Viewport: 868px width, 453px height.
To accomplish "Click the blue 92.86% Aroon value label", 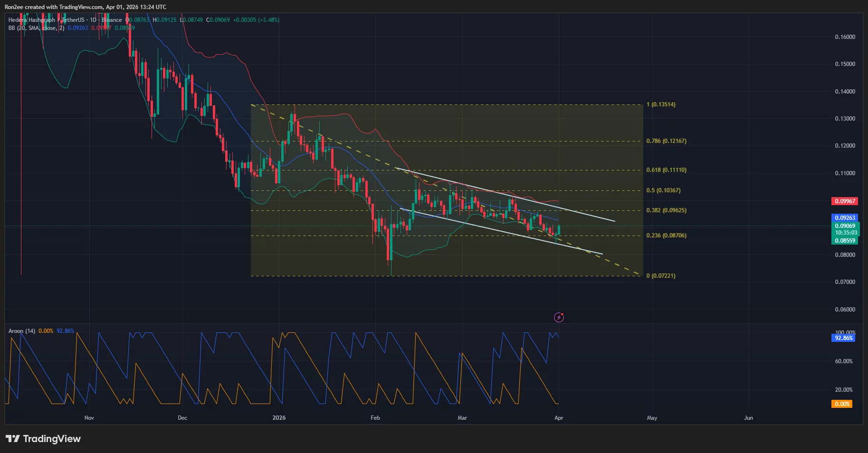I will [x=843, y=338].
